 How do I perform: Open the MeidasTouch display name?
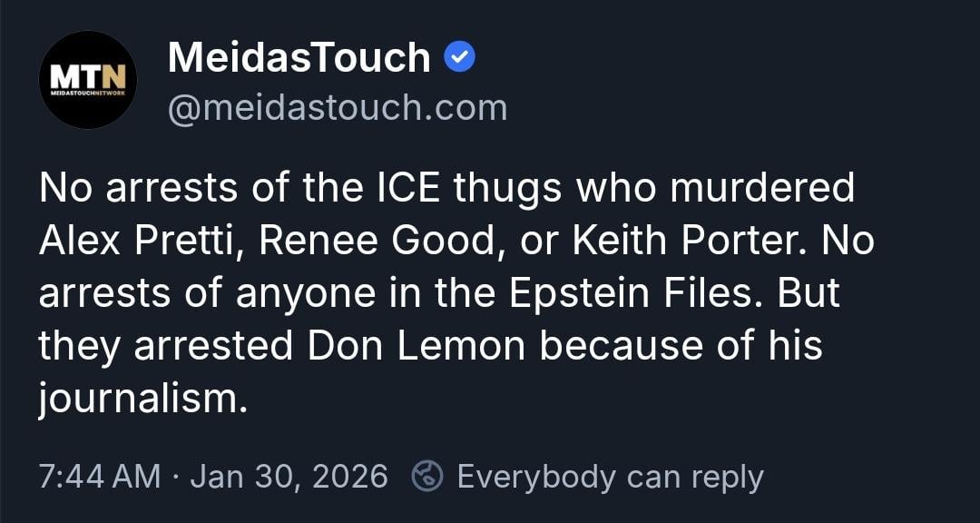[299, 59]
